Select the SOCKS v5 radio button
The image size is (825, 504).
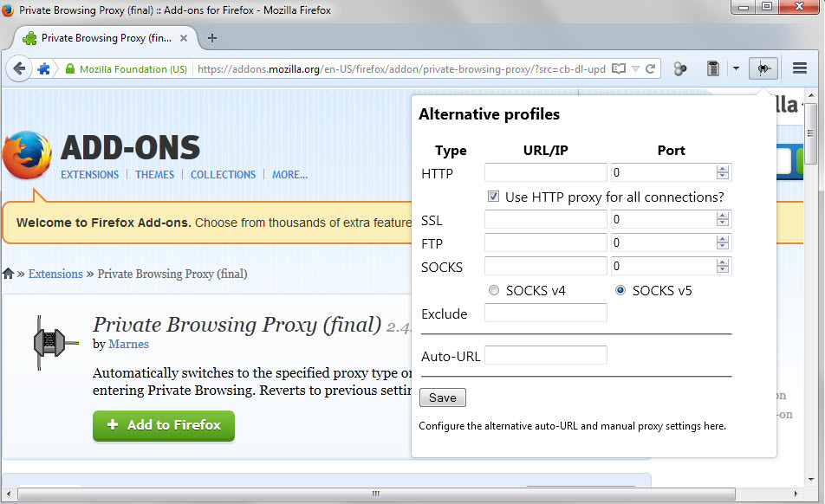pyautogui.click(x=620, y=290)
